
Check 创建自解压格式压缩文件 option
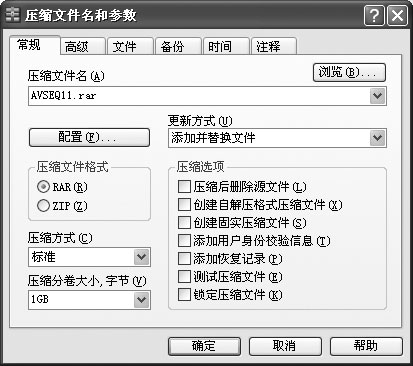[184, 205]
